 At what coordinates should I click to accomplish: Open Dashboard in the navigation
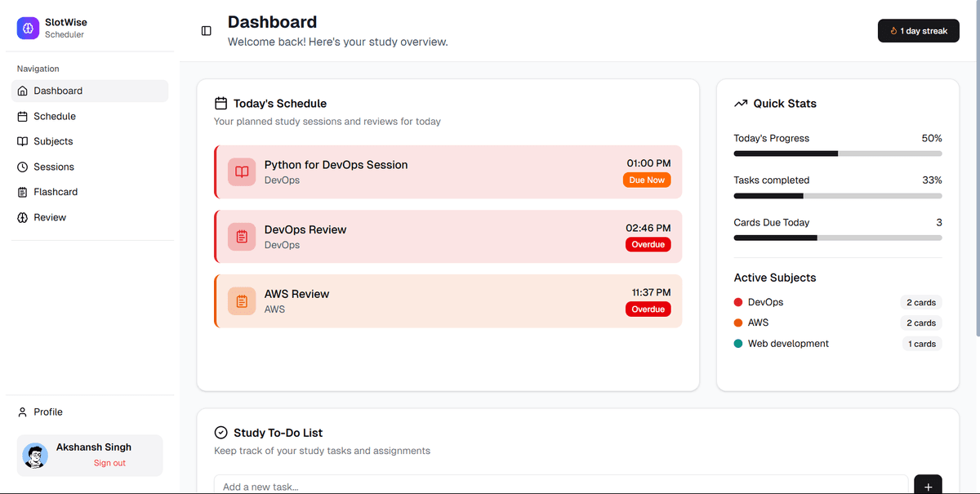point(58,91)
